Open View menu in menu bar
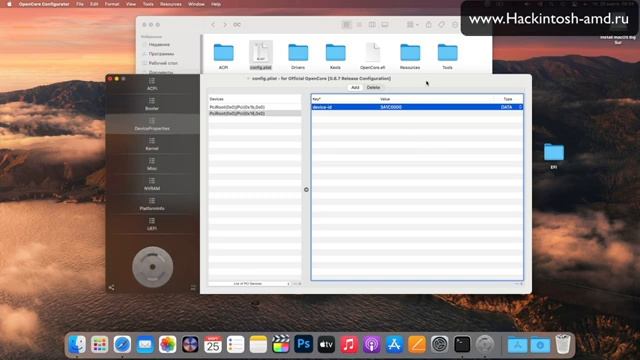Image resolution: width=640 pixels, height=360 pixels. pos(131,4)
